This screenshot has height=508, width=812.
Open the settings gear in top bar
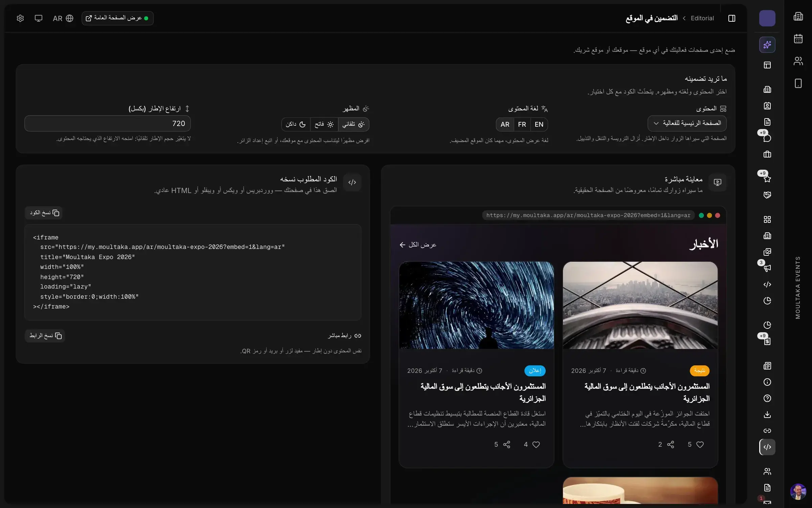20,18
